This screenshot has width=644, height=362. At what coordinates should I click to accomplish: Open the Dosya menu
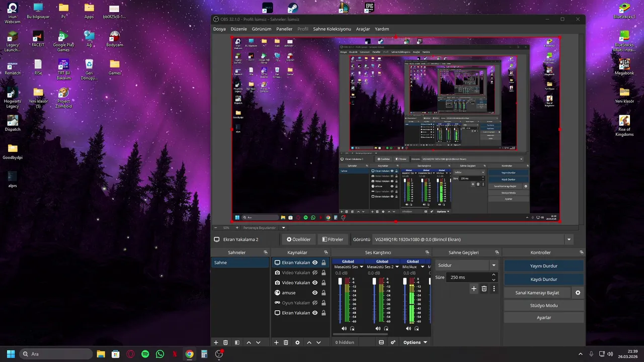(219, 29)
